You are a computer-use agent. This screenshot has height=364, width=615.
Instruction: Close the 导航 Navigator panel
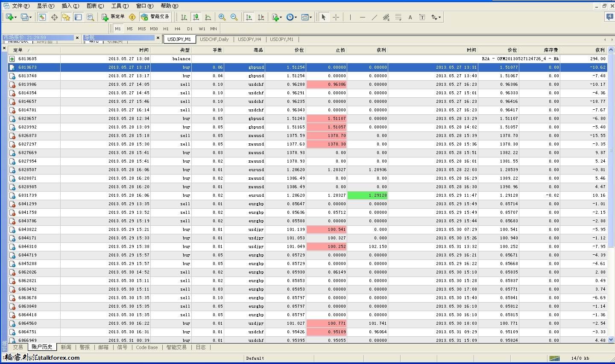tap(158, 38)
